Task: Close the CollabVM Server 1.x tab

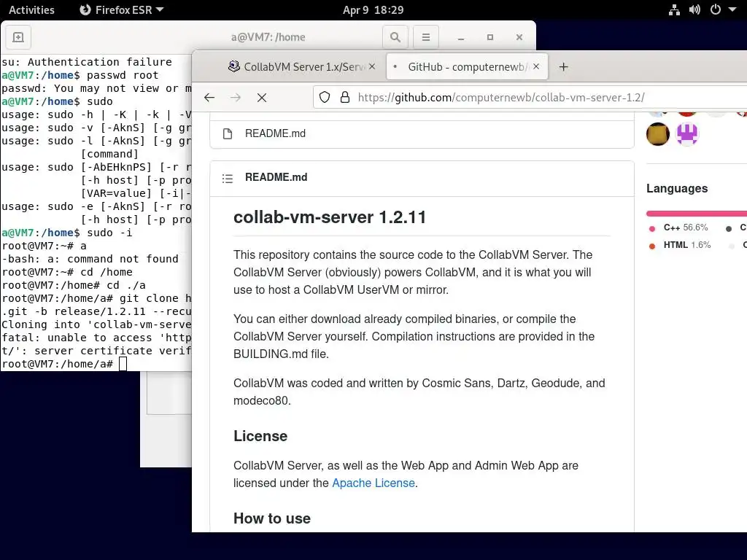Action: [x=372, y=66]
